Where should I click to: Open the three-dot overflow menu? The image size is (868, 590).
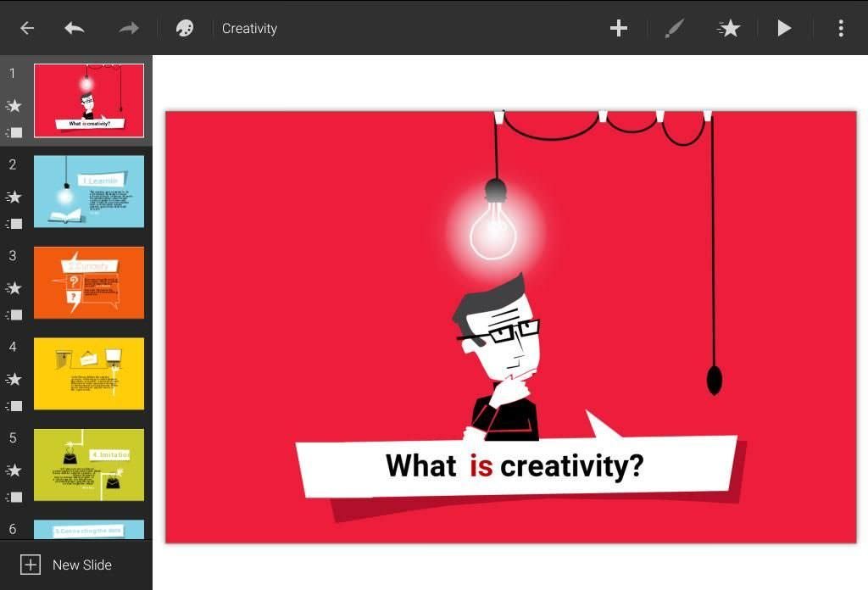point(840,28)
